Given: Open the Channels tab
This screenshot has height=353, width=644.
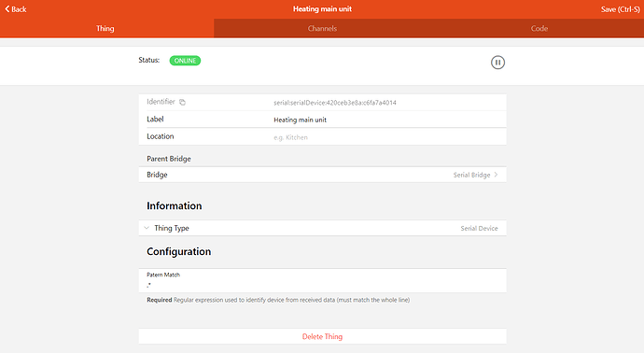Looking at the screenshot, I should click(x=322, y=28).
